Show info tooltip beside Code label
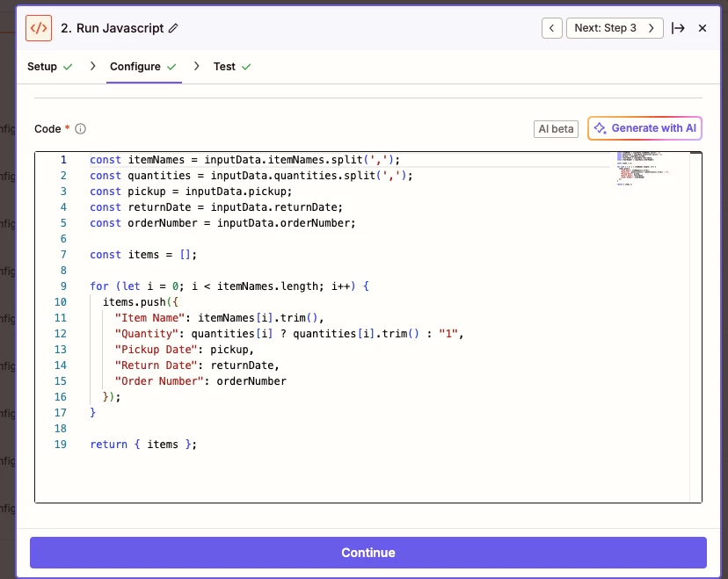Screen dimensions: 728x579 [x=80, y=128]
